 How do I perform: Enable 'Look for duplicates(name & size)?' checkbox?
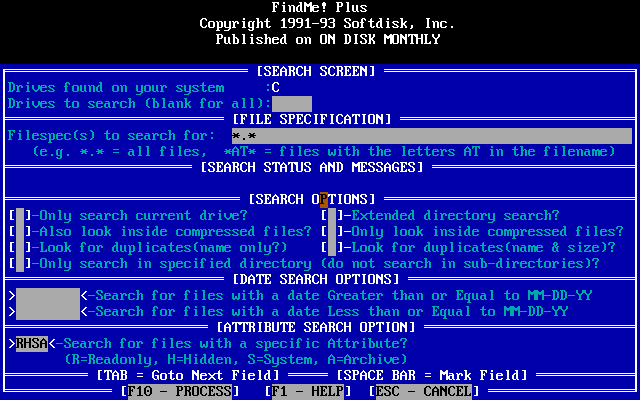click(x=332, y=247)
